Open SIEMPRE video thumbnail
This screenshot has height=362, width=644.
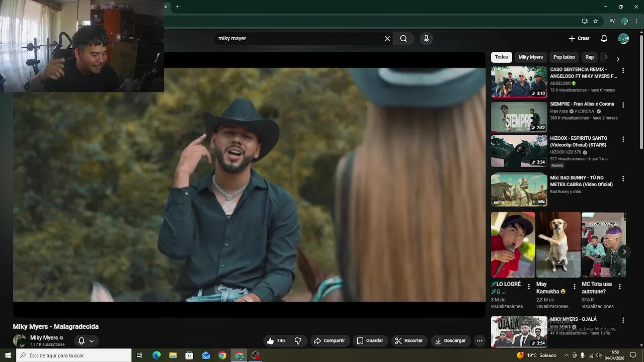pos(519,116)
